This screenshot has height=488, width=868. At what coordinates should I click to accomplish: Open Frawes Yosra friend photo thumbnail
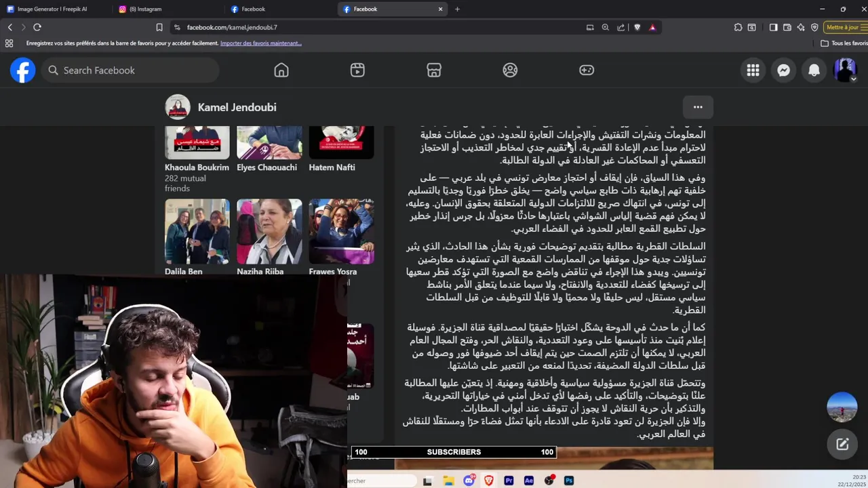[x=341, y=231]
